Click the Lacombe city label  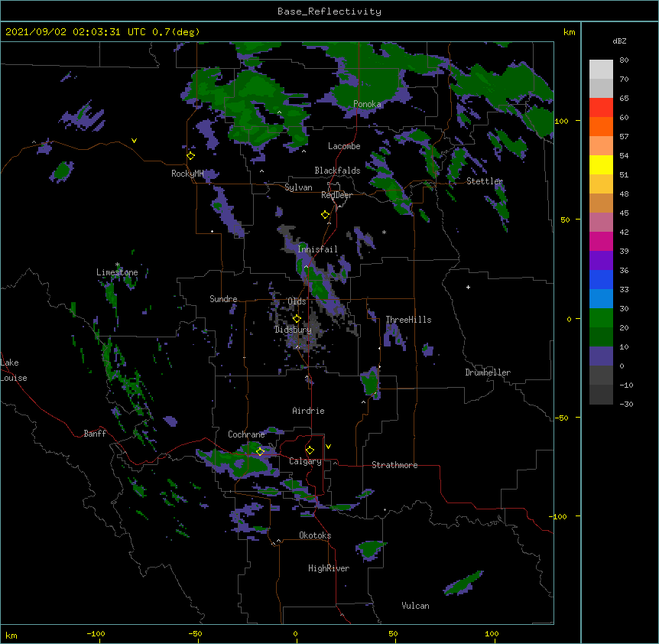(x=344, y=146)
